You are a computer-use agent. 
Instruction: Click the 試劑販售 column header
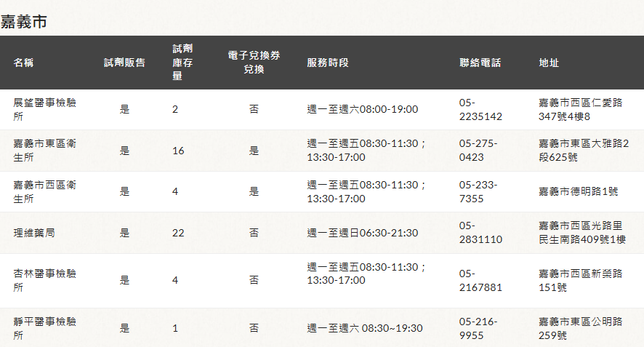[x=124, y=63]
